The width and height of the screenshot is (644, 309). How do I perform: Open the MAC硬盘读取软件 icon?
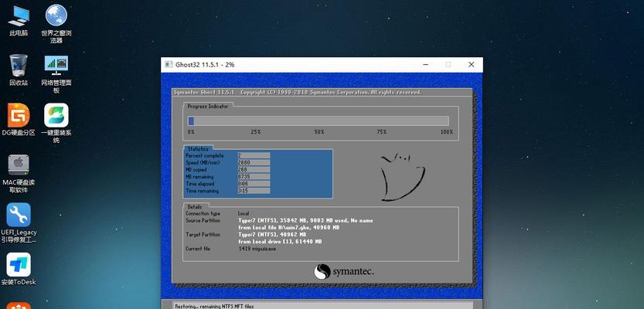click(x=19, y=174)
